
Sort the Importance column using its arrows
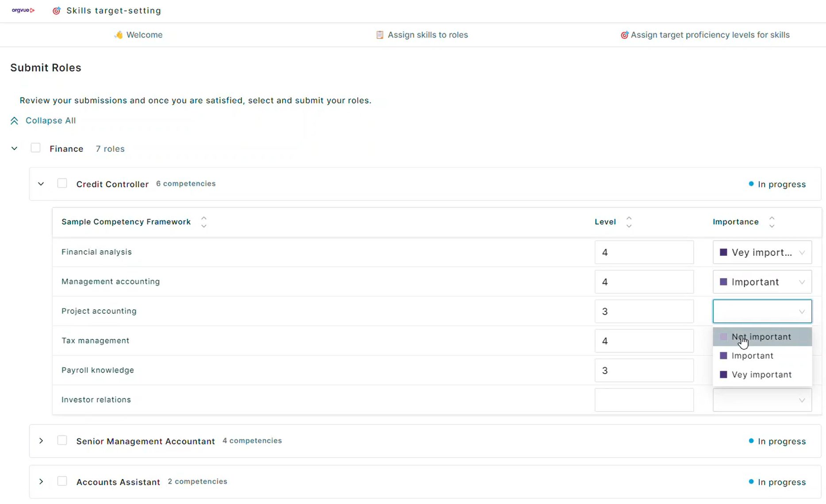click(x=772, y=222)
